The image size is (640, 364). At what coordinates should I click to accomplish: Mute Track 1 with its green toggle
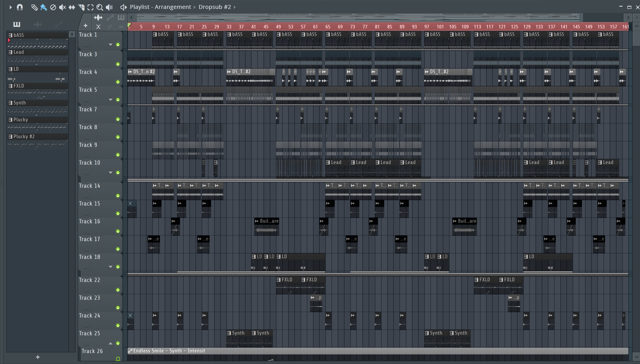pos(118,45)
